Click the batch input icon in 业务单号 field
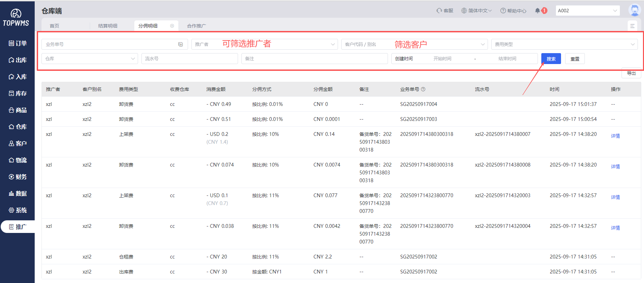Screen dimensions: 644x283 click(x=181, y=44)
